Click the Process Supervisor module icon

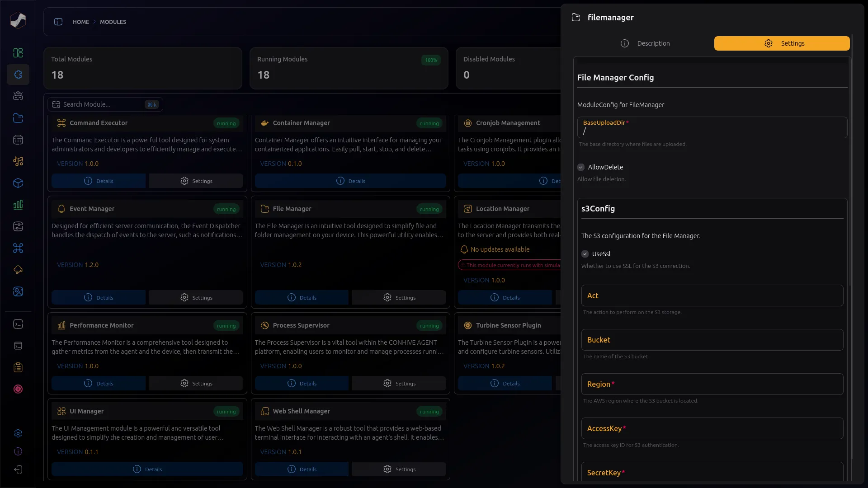coord(264,325)
